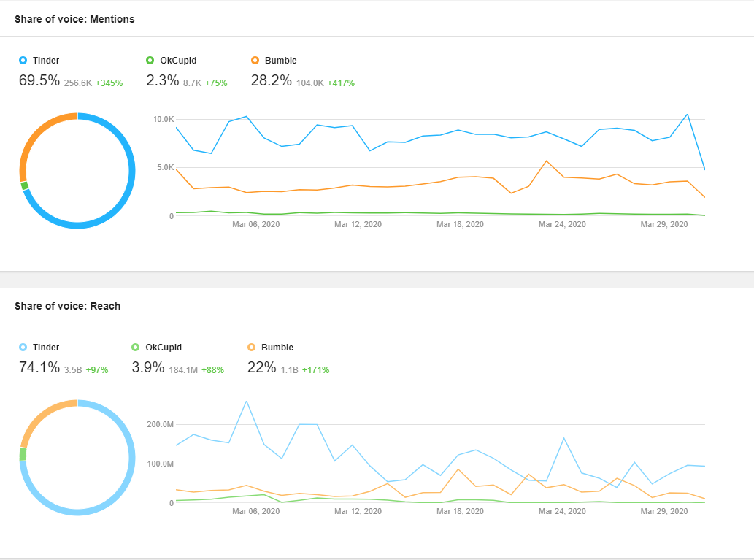This screenshot has width=754, height=560.
Task: Click the OkCupid legend icon under Reach
Action: tap(135, 348)
